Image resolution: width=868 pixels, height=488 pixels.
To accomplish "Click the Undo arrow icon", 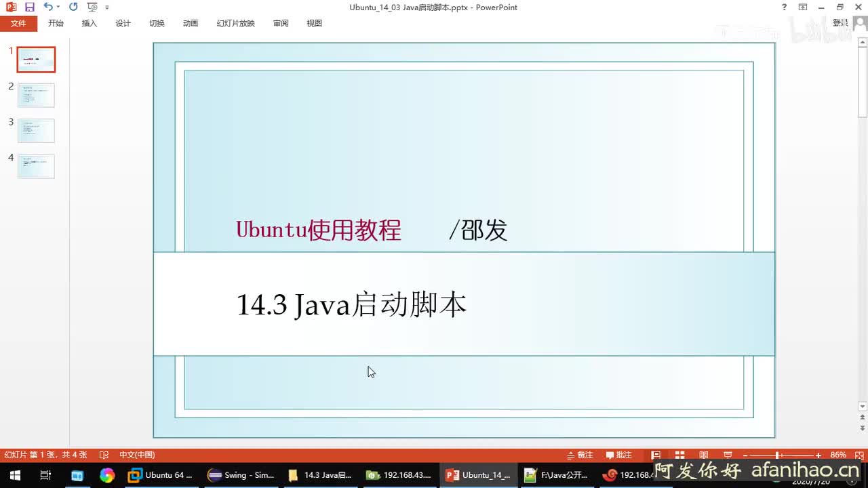I will pyautogui.click(x=47, y=7).
